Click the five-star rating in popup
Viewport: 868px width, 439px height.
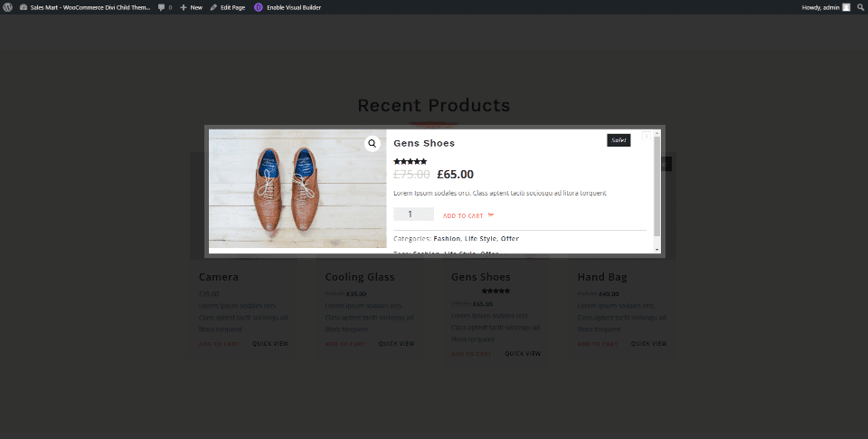(410, 161)
